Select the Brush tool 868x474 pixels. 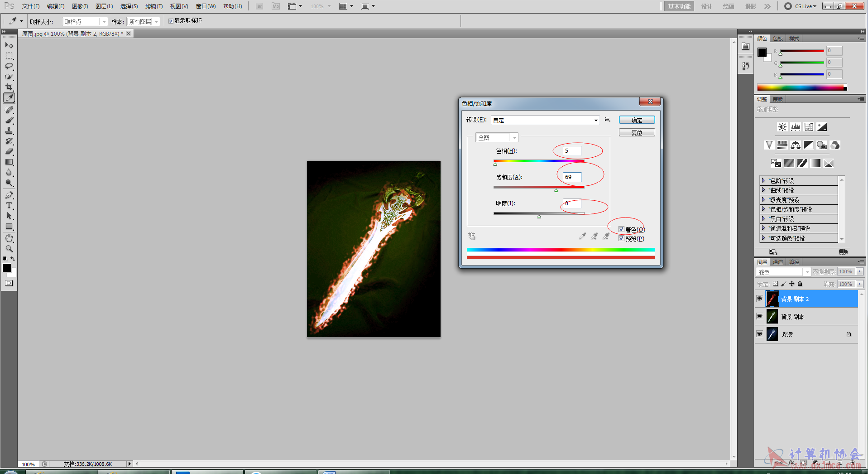pyautogui.click(x=9, y=120)
